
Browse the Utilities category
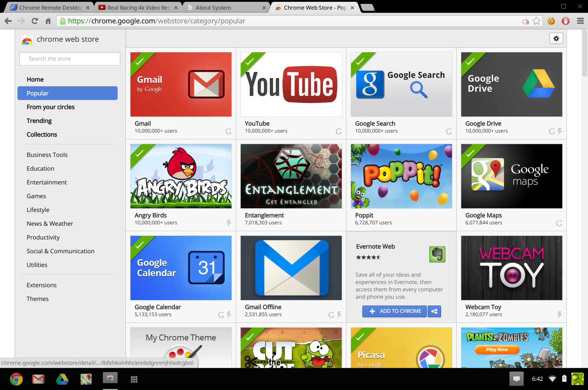pyautogui.click(x=37, y=265)
